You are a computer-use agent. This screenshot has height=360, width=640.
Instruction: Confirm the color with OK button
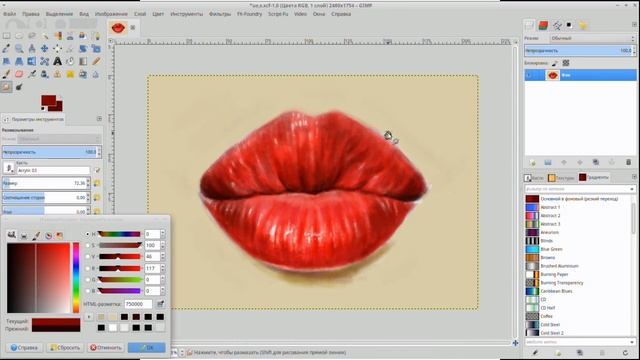tap(147, 347)
